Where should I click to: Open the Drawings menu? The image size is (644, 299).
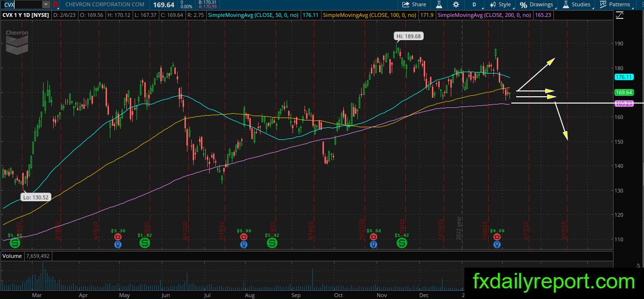[x=537, y=4]
